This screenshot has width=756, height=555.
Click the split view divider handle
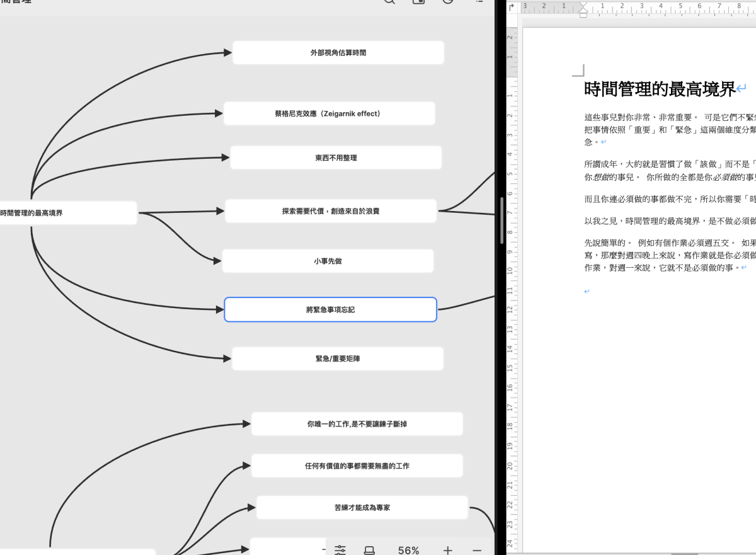pyautogui.click(x=501, y=220)
